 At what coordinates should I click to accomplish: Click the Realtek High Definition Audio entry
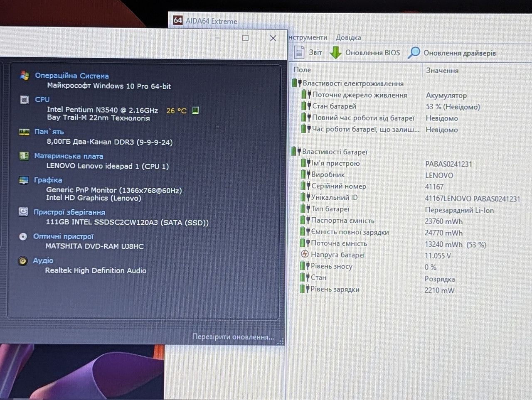(x=96, y=270)
